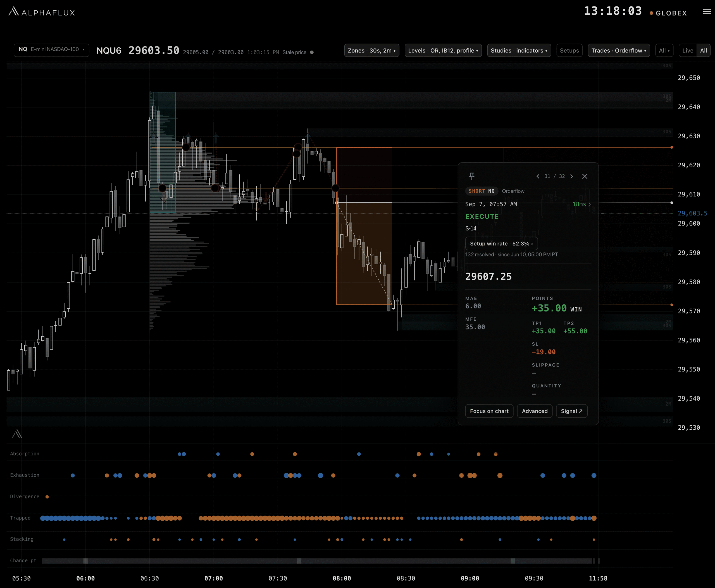
Task: Open the Zones 30s, 2m dropdown
Action: coord(371,51)
